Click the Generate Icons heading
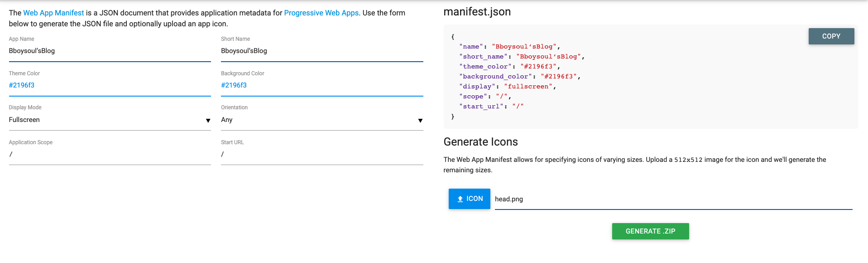Screen dimensions: 868x263 pyautogui.click(x=480, y=142)
